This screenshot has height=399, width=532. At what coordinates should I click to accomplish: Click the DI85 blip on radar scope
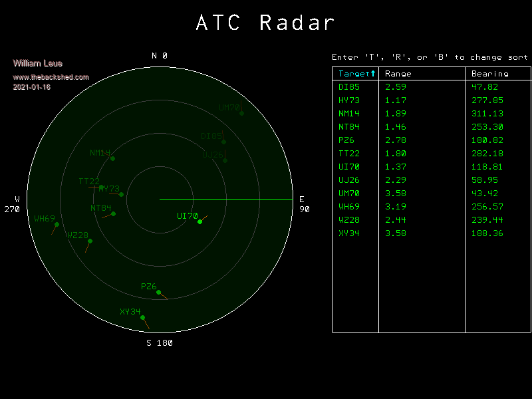(x=223, y=142)
